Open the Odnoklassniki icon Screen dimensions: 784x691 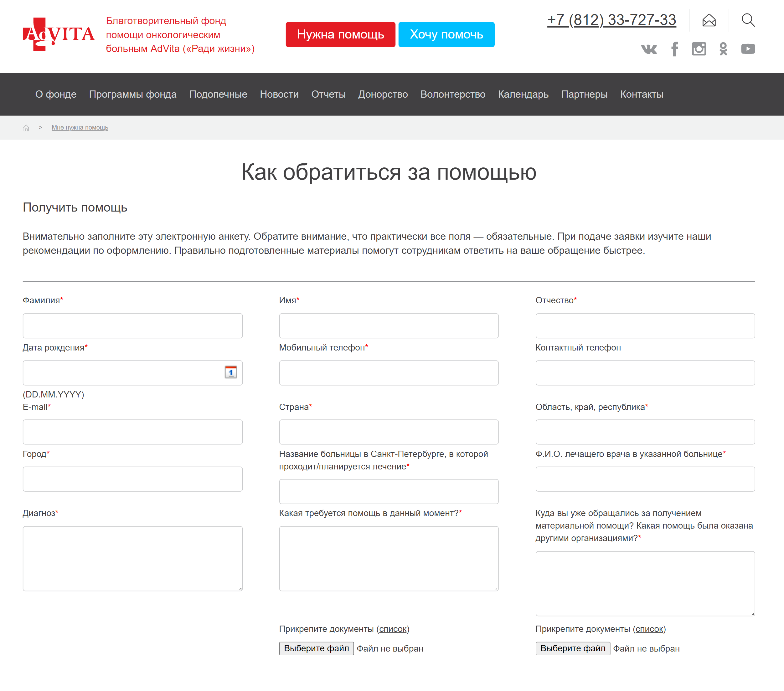[x=723, y=49]
